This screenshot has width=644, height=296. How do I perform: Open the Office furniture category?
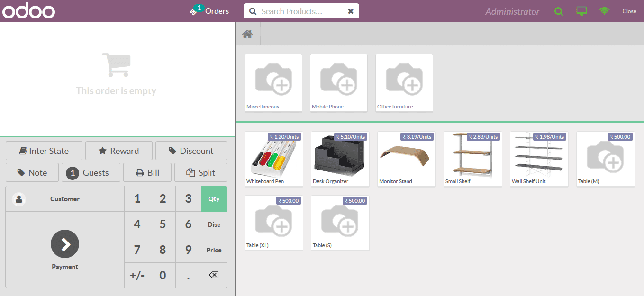click(404, 83)
